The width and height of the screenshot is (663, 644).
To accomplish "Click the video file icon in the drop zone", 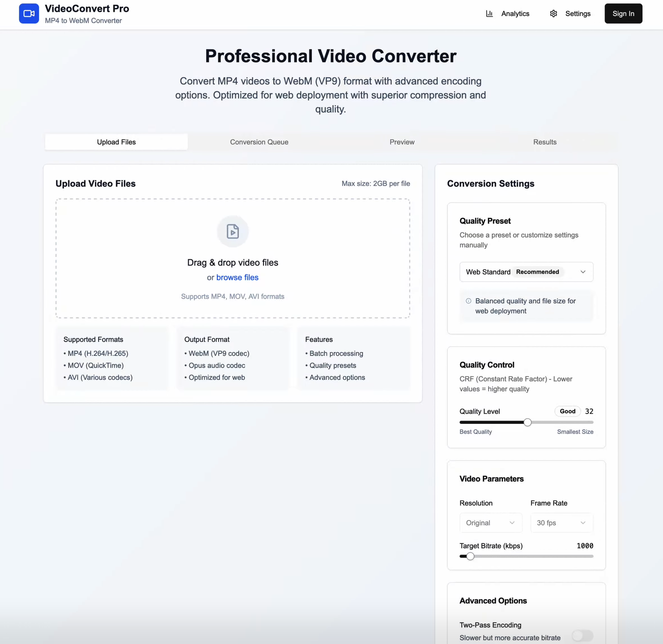I will pyautogui.click(x=233, y=231).
